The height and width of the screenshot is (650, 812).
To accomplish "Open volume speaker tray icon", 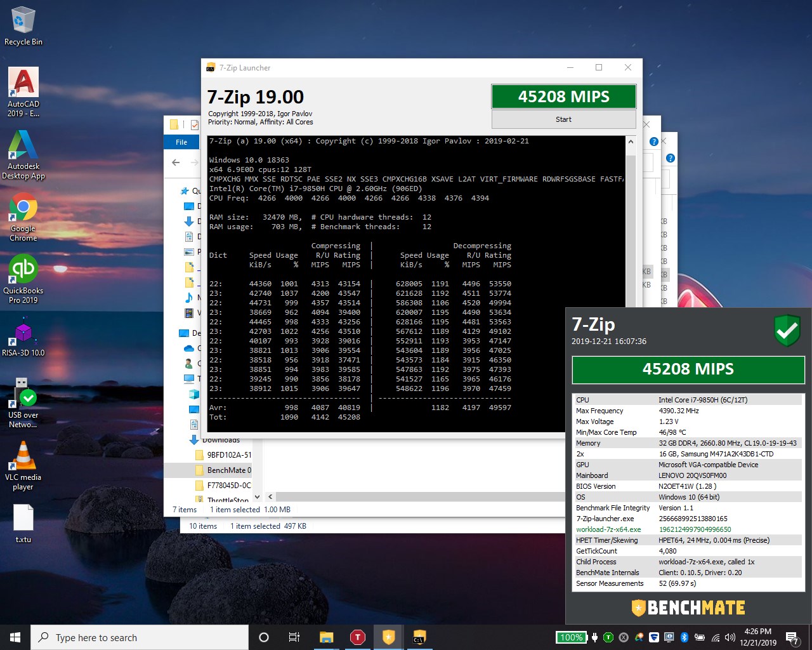I will (730, 637).
